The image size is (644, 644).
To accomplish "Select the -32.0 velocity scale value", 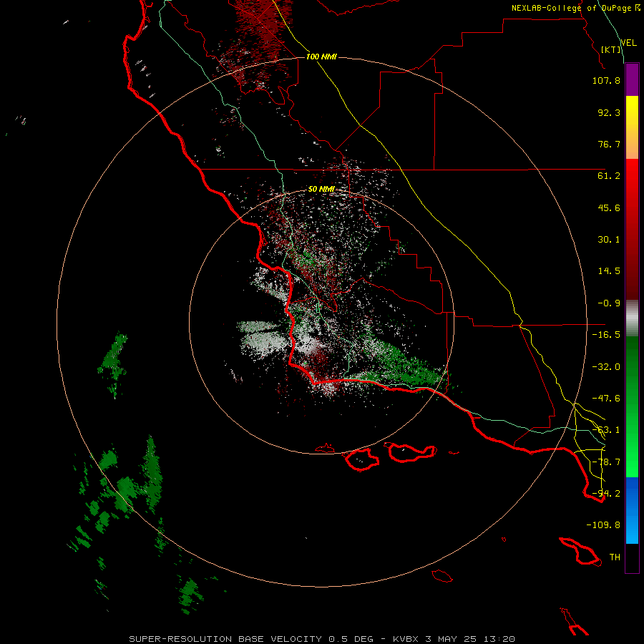I will pos(606,367).
